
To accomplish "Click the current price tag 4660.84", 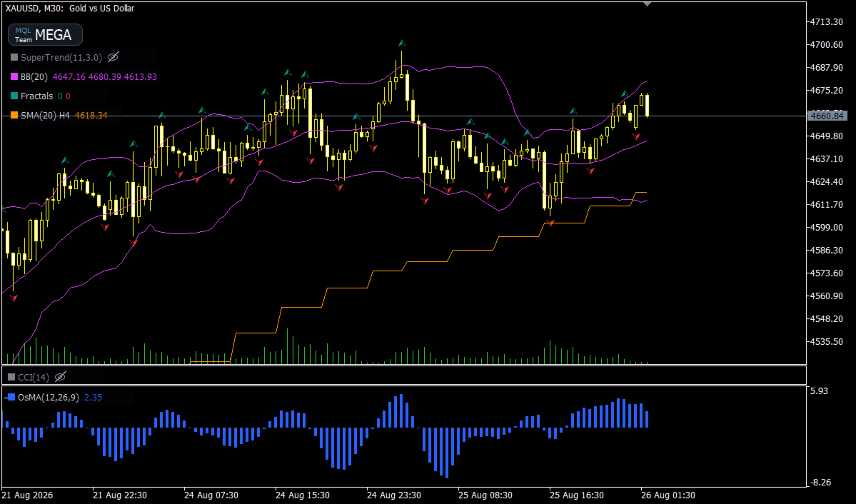I will [827, 116].
